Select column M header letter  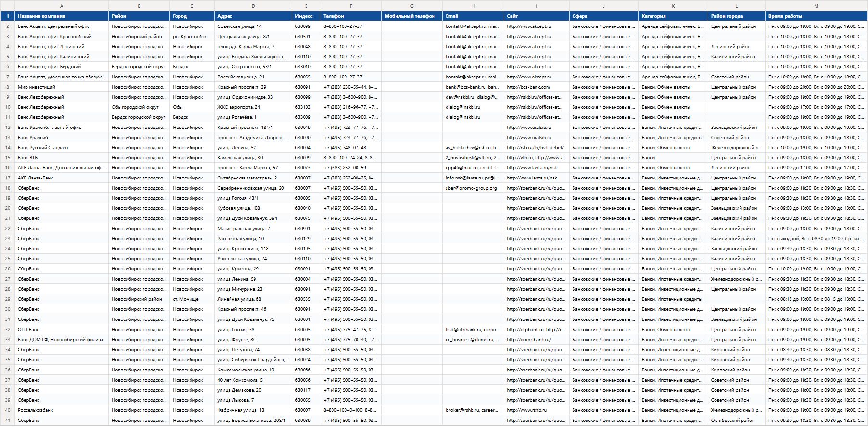(x=816, y=6)
